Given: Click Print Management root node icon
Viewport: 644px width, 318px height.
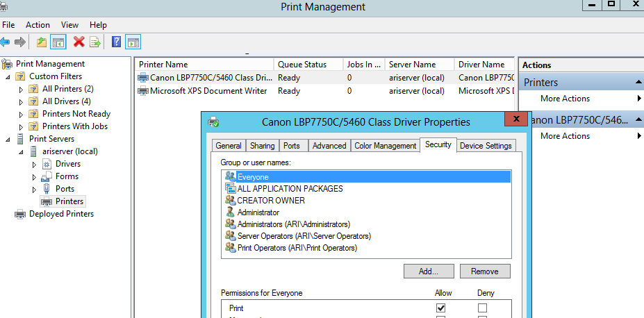Looking at the screenshot, I should tap(7, 64).
